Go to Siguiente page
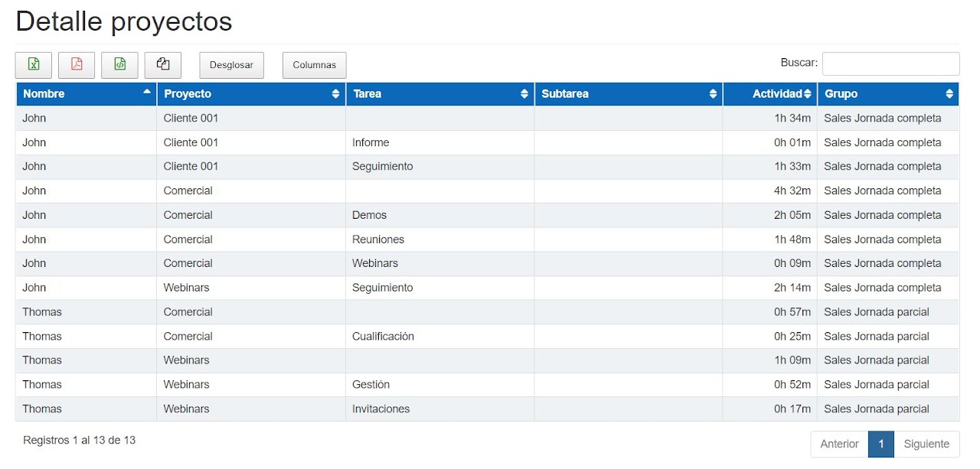980x469 pixels. (x=926, y=444)
